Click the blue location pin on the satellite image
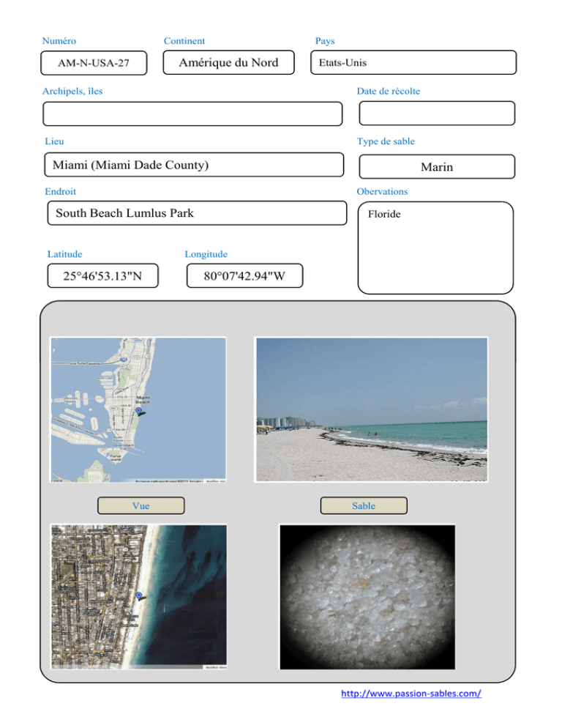This screenshot has height=728, width=562. coord(139,595)
